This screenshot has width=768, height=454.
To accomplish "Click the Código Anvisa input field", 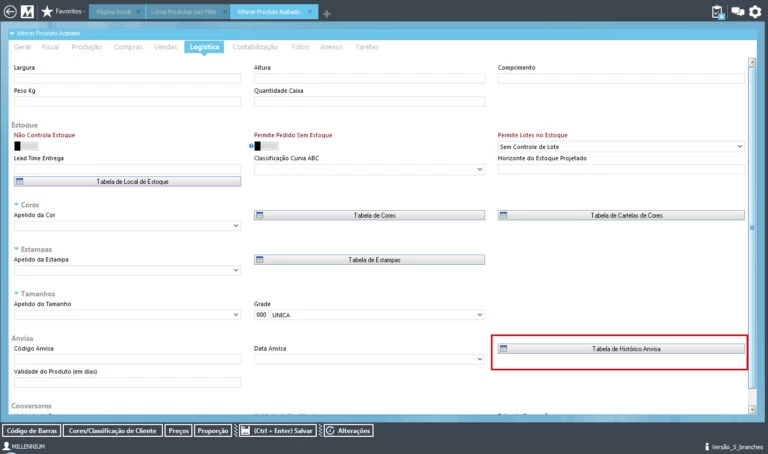I will 127,359.
